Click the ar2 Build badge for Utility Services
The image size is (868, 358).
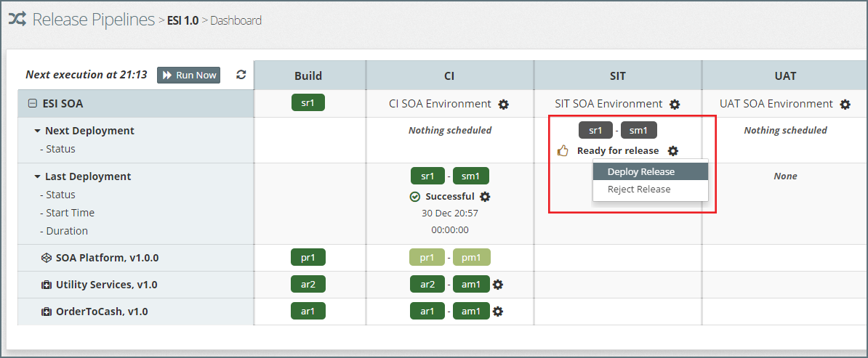click(308, 285)
